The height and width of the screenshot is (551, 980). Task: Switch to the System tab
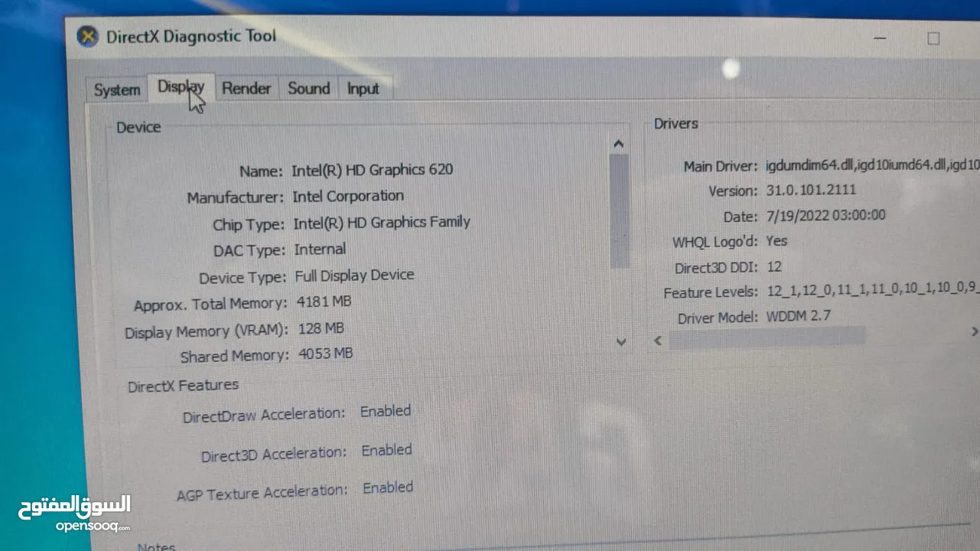click(x=117, y=90)
